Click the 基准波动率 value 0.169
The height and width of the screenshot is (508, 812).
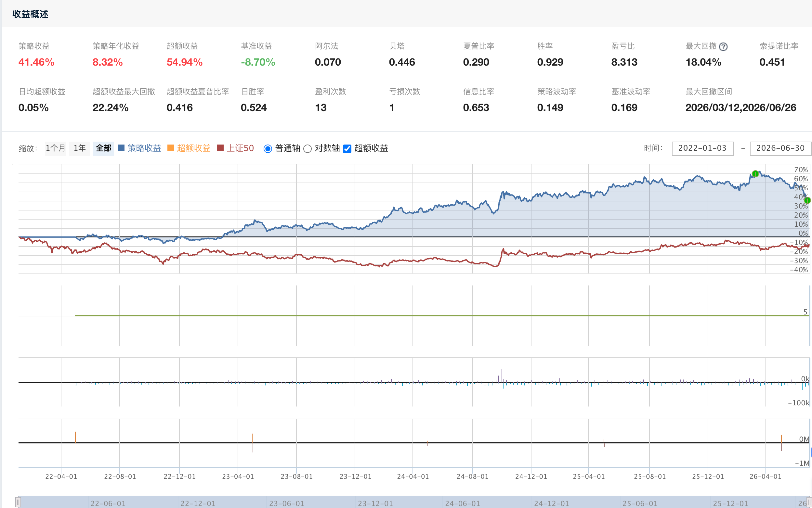click(624, 108)
